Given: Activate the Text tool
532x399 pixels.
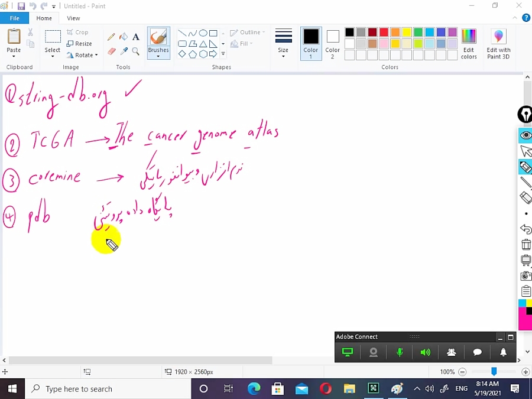Looking at the screenshot, I should 136,37.
